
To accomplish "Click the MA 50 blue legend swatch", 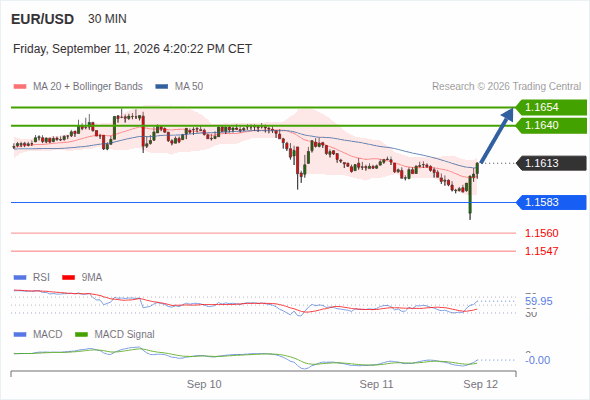I will click(162, 87).
